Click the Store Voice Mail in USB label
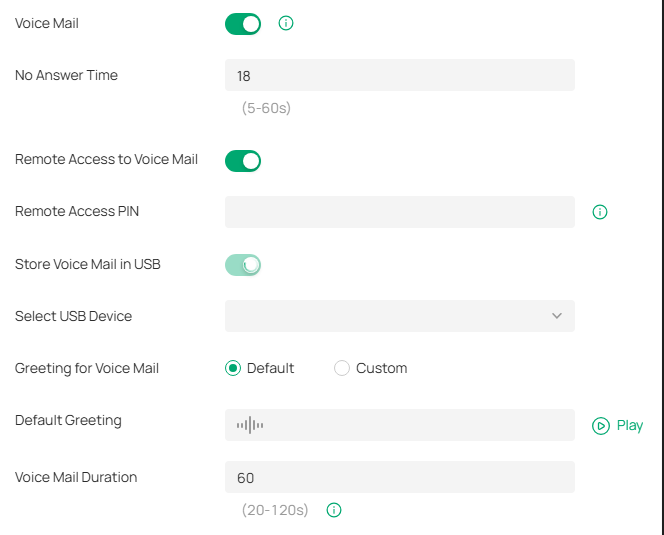 88,264
